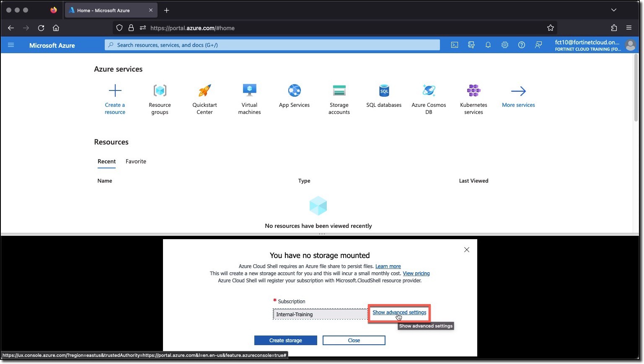Open a new browser tab

point(167,10)
